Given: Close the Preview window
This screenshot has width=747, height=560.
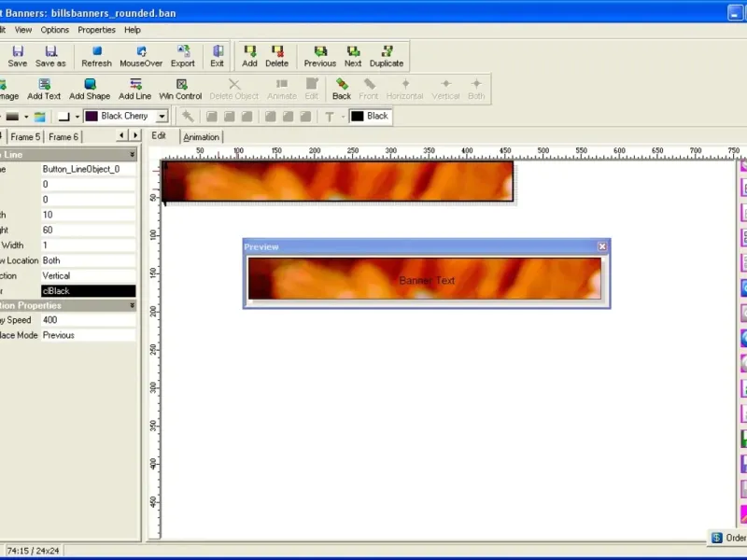Looking at the screenshot, I should tap(602, 246).
